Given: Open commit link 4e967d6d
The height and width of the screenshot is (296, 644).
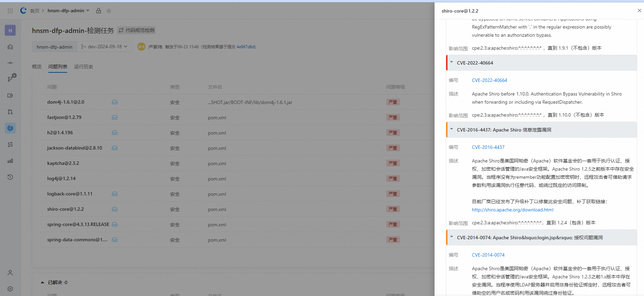Looking at the screenshot, I should (245, 47).
